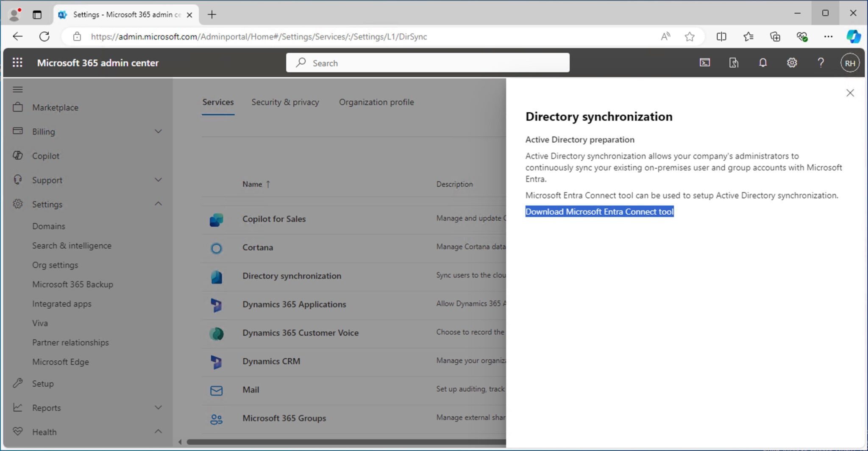Open admin center settings gear
Image resolution: width=868 pixels, height=451 pixels.
tap(792, 62)
